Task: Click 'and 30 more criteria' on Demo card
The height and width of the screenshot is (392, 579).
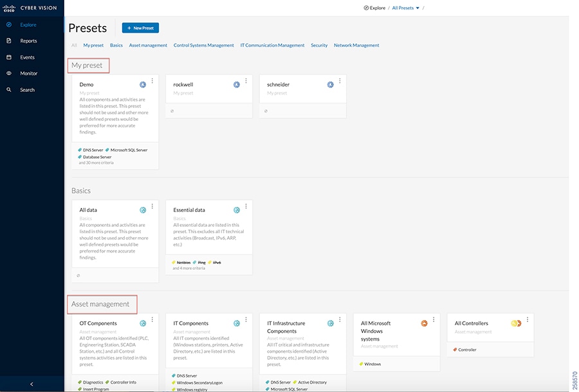Action: [96, 163]
